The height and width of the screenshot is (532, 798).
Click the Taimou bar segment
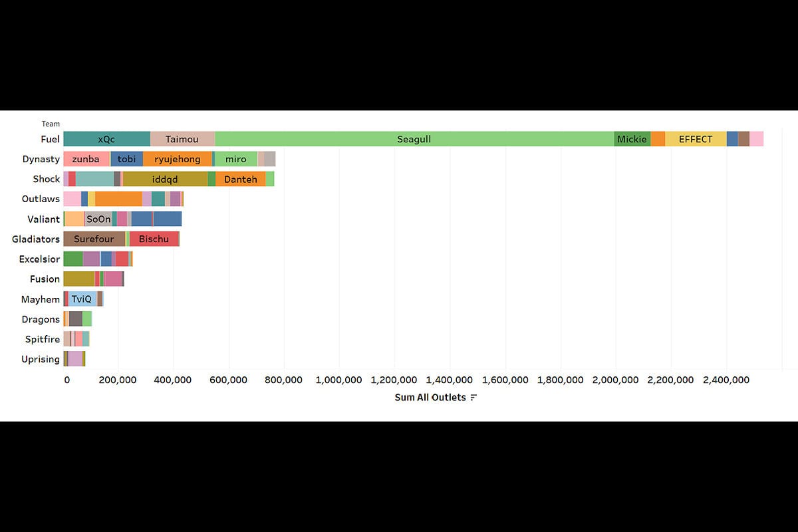click(182, 139)
